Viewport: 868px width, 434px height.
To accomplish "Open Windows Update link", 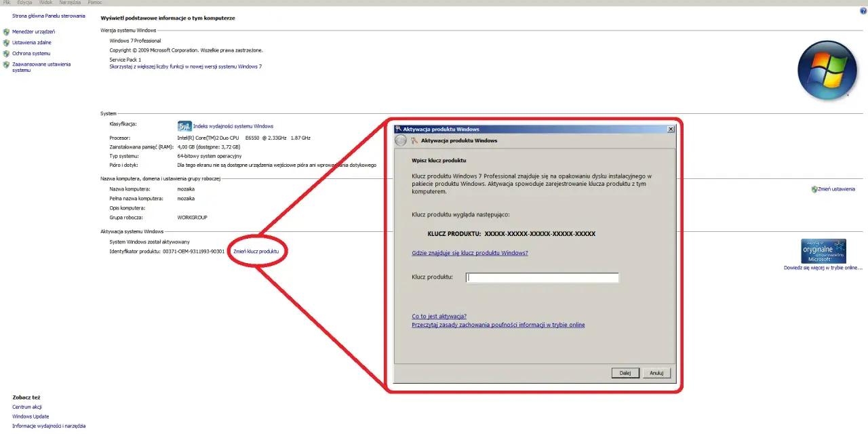I will (x=31, y=416).
